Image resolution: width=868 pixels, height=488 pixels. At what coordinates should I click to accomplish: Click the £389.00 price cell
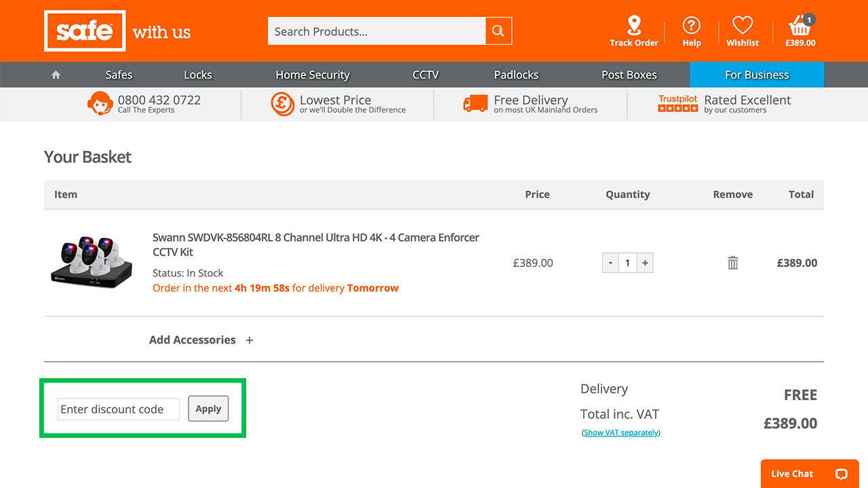point(533,263)
